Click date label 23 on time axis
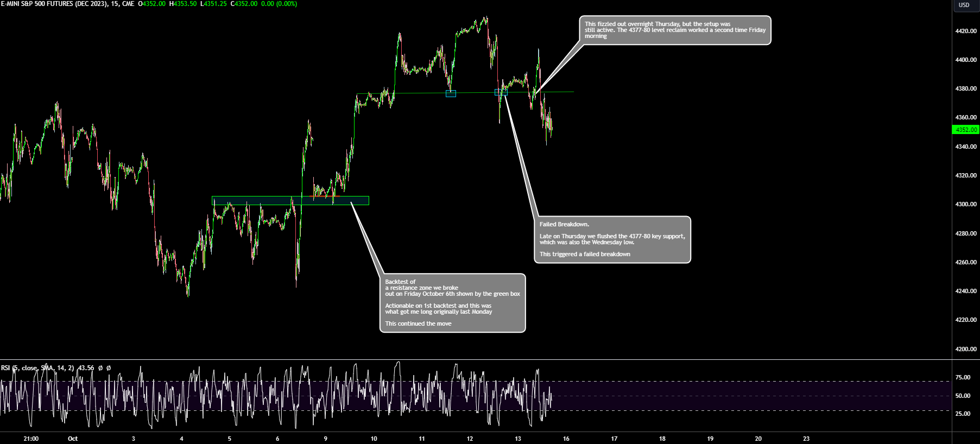The height and width of the screenshot is (444, 980). tap(806, 439)
